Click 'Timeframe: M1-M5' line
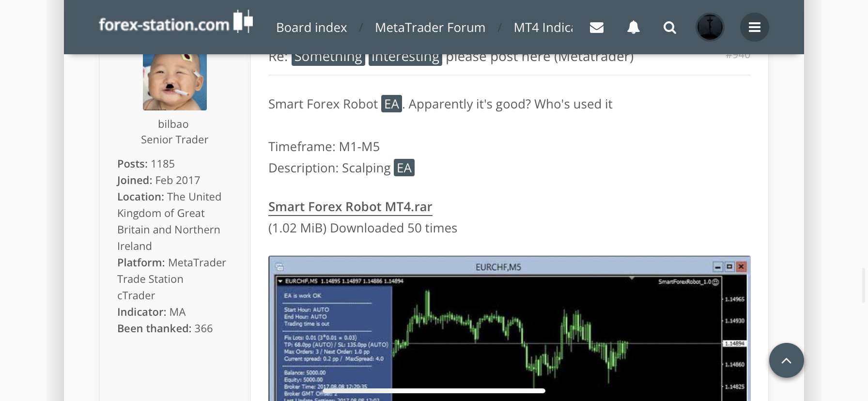Screen dimensions: 868x401 [x=324, y=147]
